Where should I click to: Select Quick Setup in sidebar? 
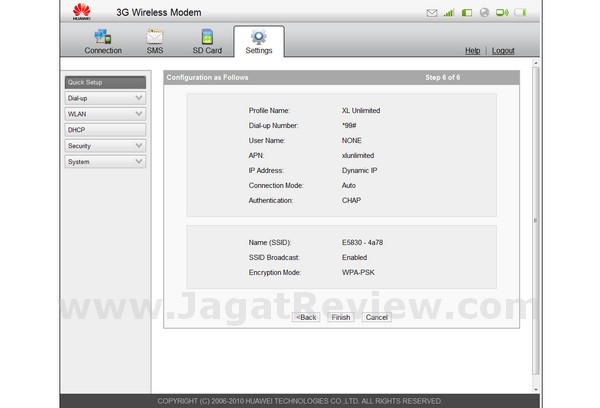click(x=105, y=82)
